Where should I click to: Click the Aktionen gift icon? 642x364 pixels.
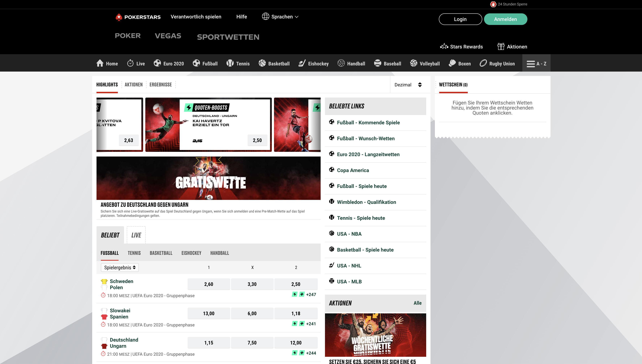coord(501,46)
